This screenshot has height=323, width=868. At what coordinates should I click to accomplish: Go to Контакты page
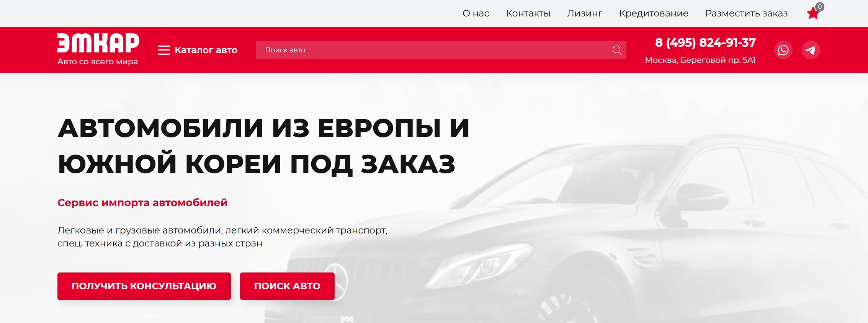[528, 13]
